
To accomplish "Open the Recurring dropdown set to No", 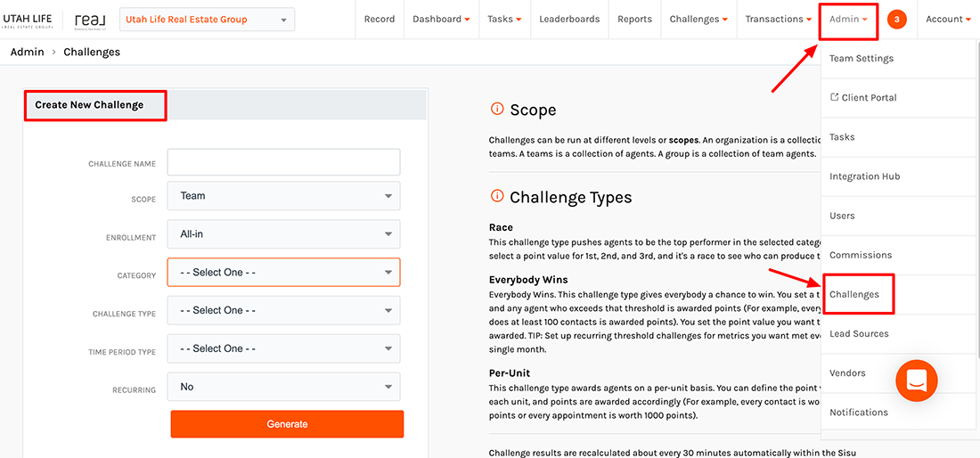I will [283, 387].
